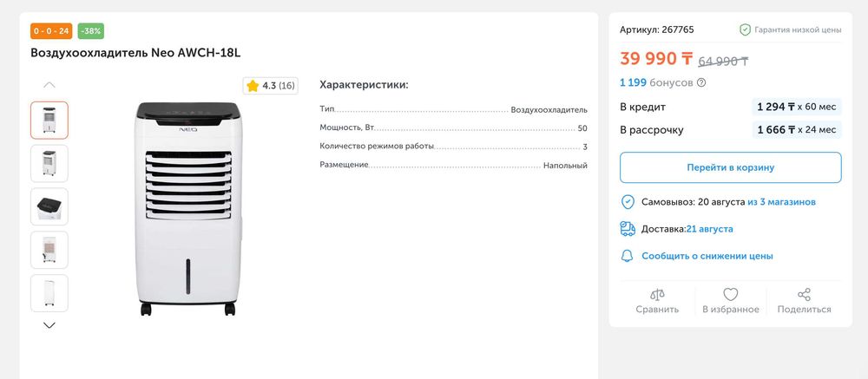Click the orange 0-0-24 badge

[x=51, y=31]
